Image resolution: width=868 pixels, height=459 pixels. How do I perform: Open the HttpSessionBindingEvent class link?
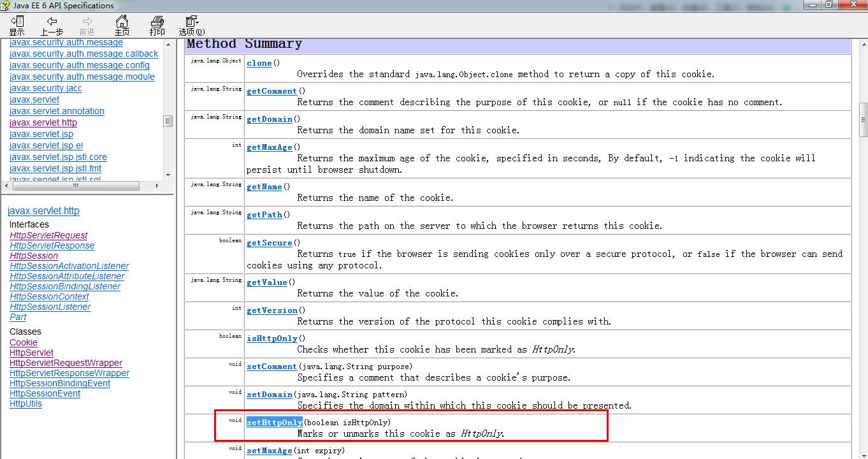[60, 383]
